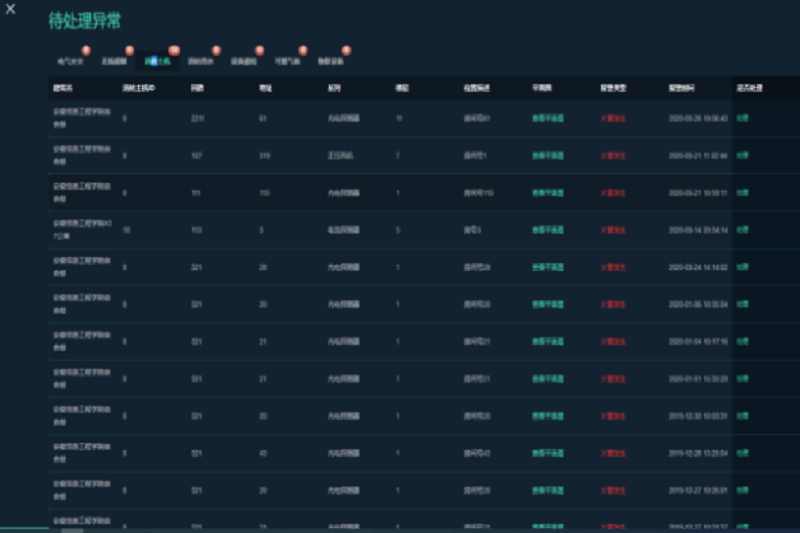Switch to the 消防用水 tab
Screen dimensions: 800x533
(x=201, y=61)
